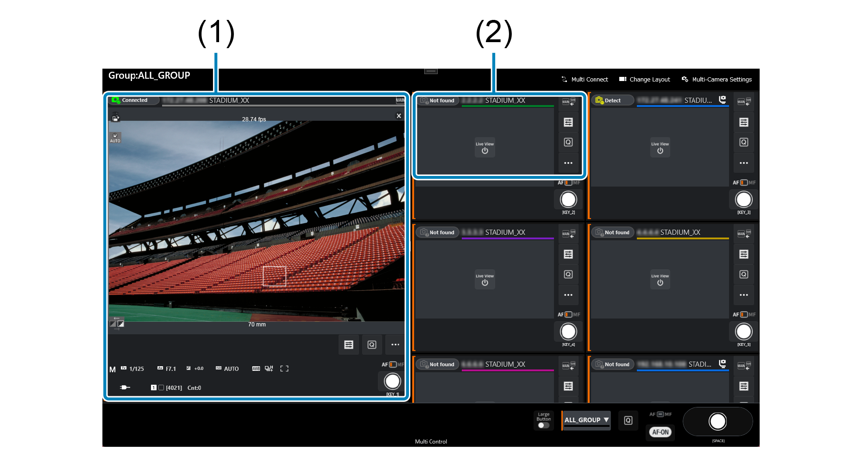This screenshot has height=469, width=868.
Task: Select the AF area frame icon
Action: click(284, 369)
